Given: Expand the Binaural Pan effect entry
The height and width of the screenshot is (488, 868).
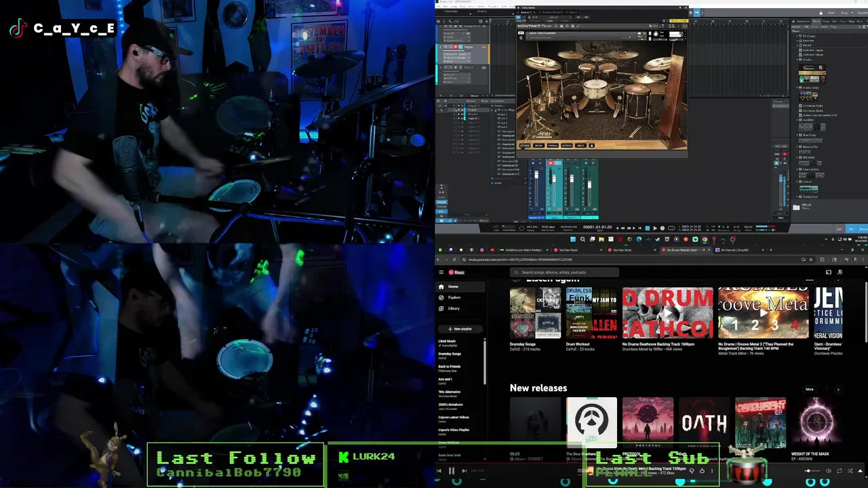Looking at the screenshot, I should (x=797, y=147).
